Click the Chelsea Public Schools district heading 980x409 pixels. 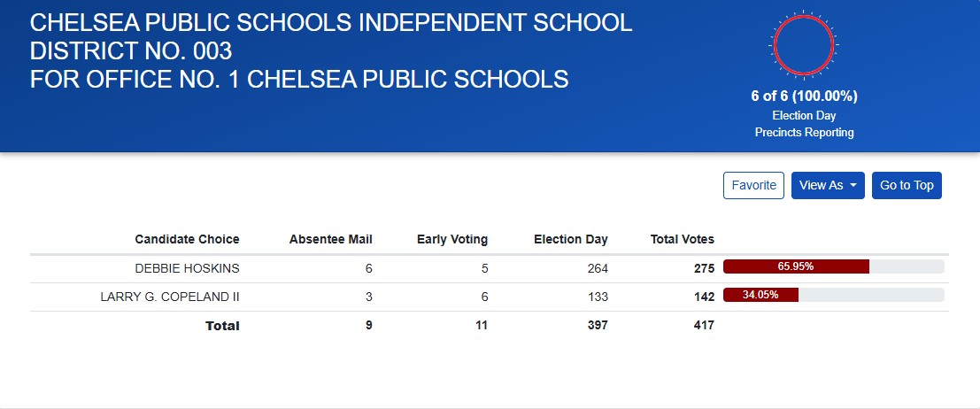331,50
